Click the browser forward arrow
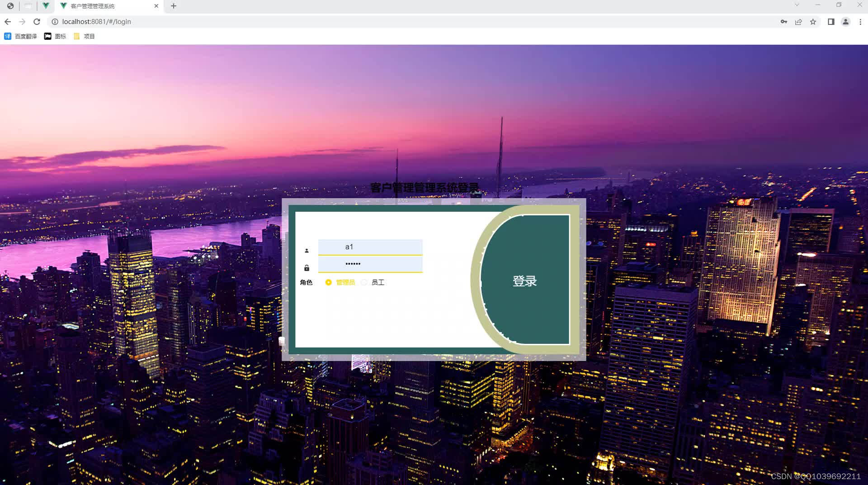The height and width of the screenshot is (485, 868). pos(22,22)
